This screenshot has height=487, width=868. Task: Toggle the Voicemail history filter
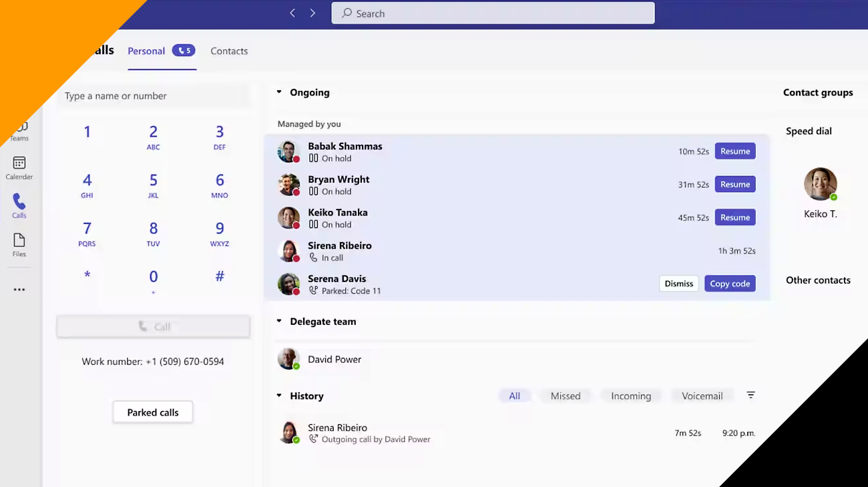pos(702,396)
